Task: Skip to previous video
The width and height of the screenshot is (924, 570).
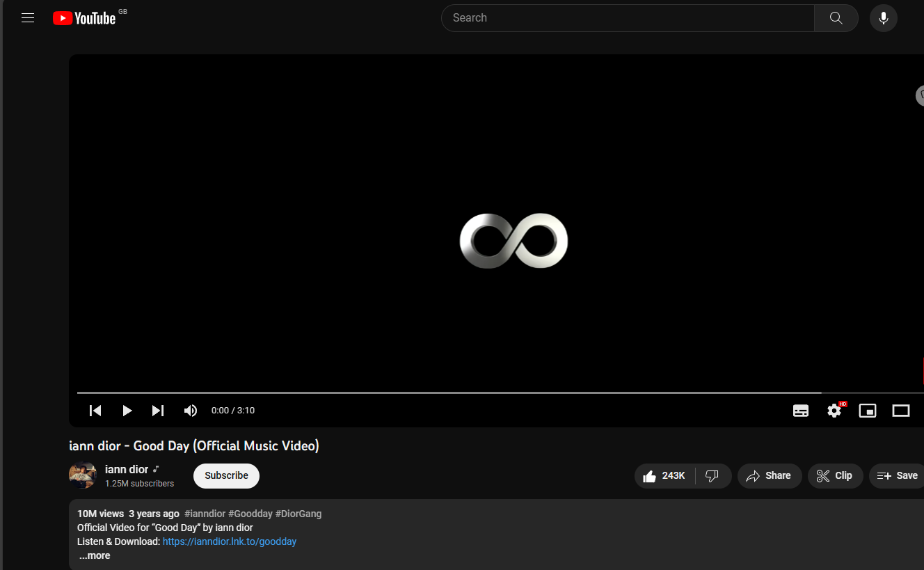Action: [95, 411]
